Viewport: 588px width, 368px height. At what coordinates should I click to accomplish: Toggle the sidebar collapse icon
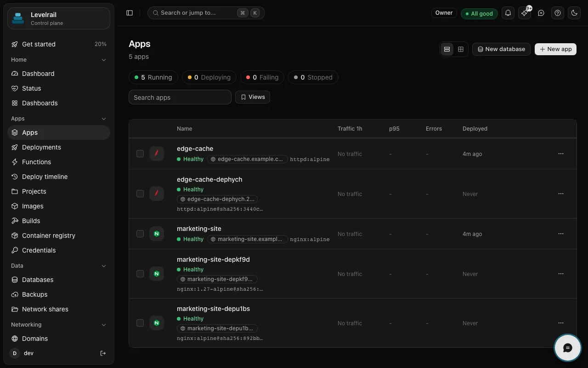click(x=130, y=13)
